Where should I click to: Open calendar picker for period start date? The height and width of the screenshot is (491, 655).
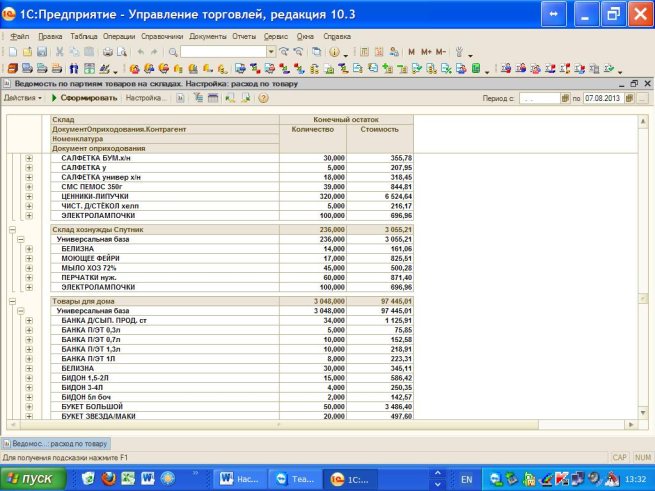[x=565, y=98]
